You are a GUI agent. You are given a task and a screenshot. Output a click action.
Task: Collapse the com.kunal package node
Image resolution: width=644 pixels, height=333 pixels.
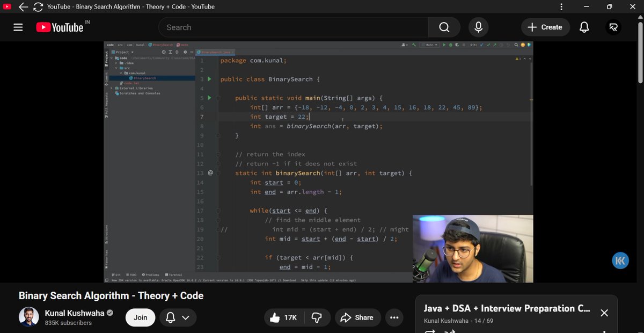point(121,73)
